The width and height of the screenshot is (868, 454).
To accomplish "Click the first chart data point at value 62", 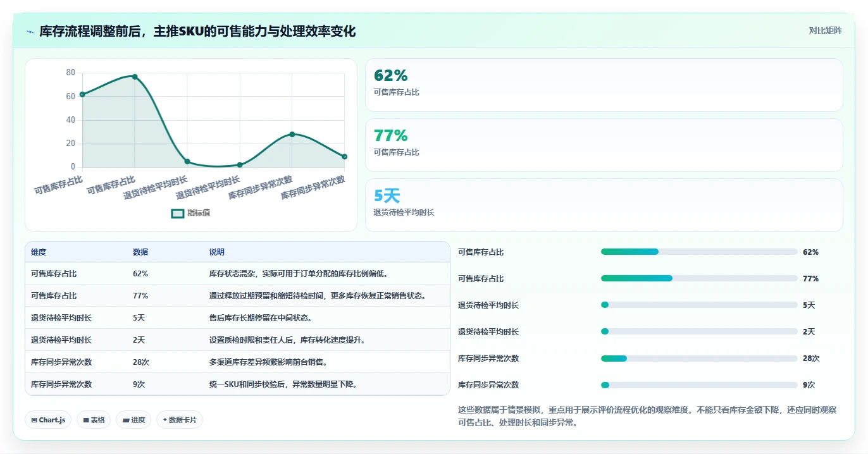I will coord(82,94).
